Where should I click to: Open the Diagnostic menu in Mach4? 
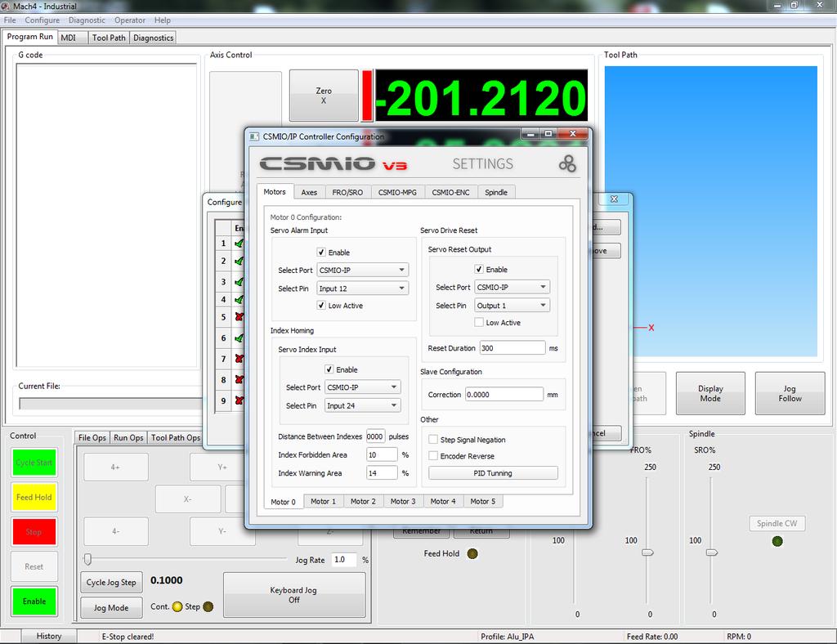click(87, 20)
